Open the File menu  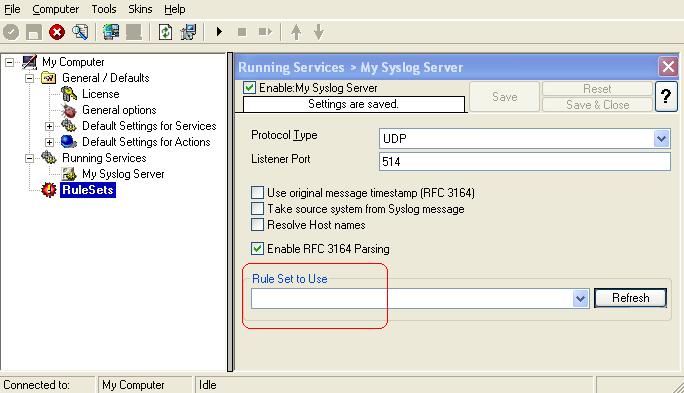(12, 9)
